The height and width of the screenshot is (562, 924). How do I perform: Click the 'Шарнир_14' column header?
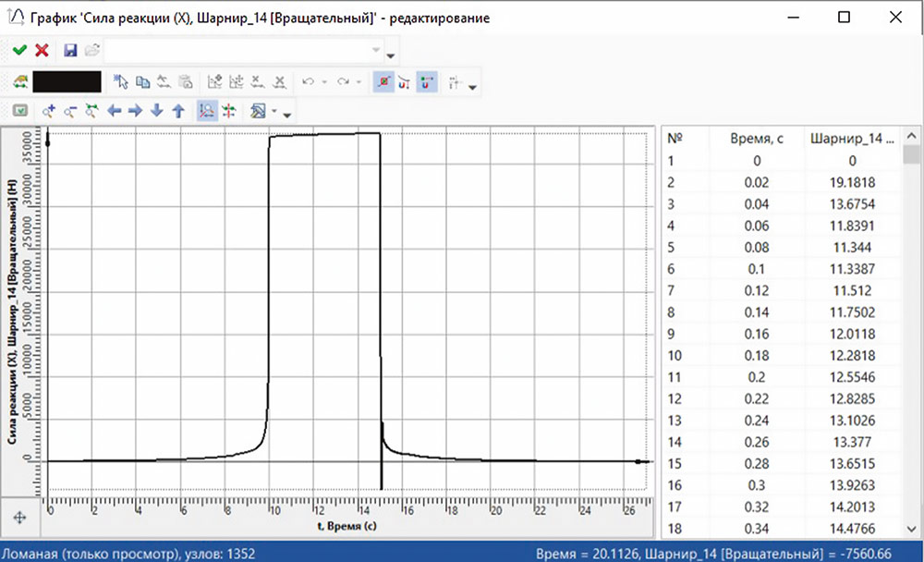(851, 139)
